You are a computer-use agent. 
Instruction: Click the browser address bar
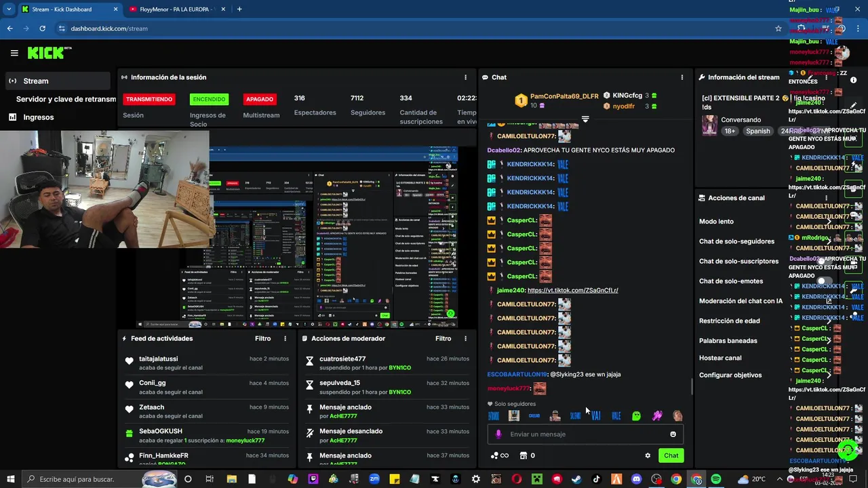(414, 28)
